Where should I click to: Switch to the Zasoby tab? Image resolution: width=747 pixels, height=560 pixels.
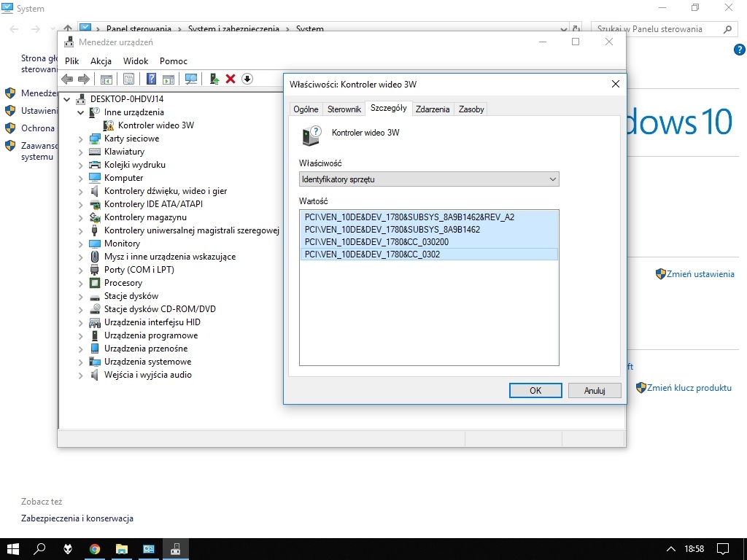(471, 109)
